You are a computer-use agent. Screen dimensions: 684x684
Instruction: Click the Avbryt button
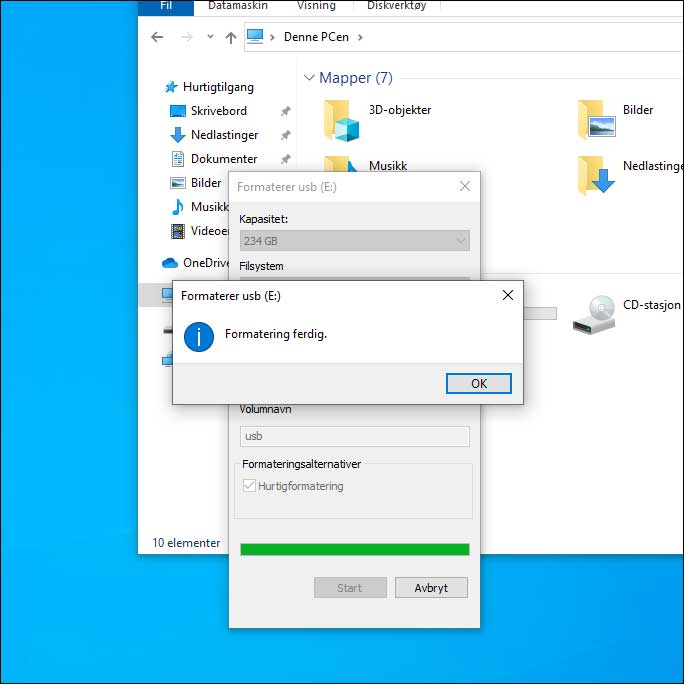coord(431,588)
